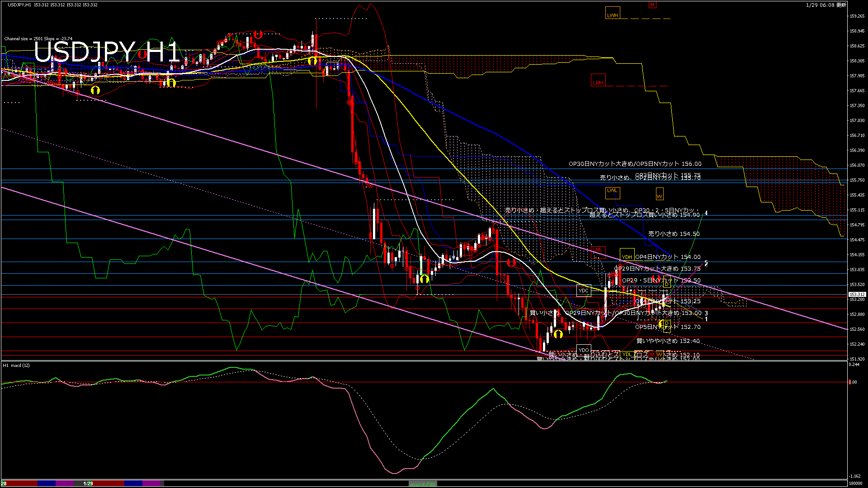868x488 pixels.
Task: Click the white YDO label box
Action: tap(584, 350)
